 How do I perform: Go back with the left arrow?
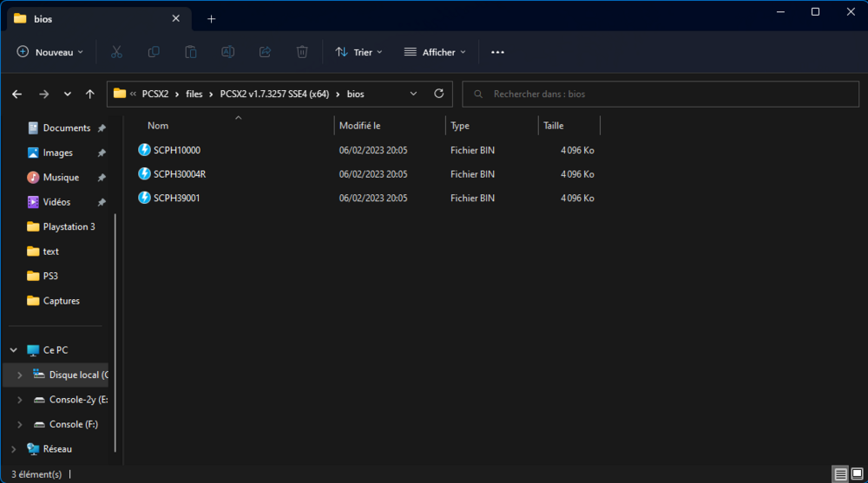pos(17,94)
